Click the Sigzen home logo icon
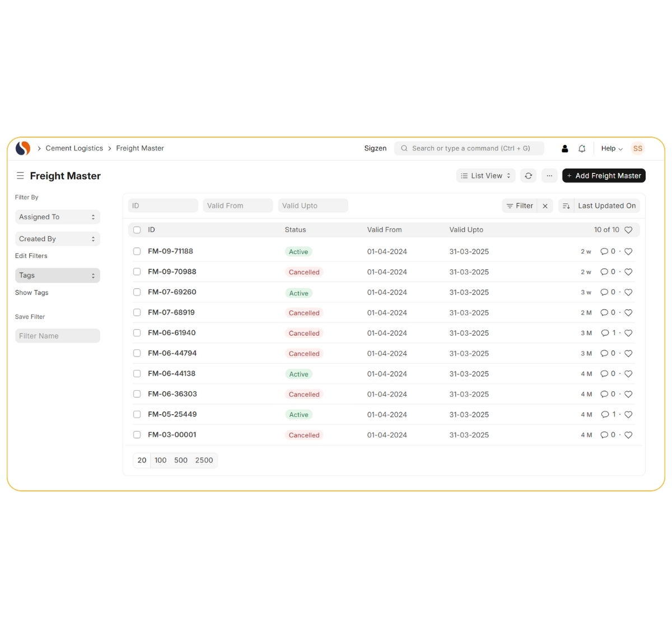This screenshot has height=628, width=672. tap(23, 148)
